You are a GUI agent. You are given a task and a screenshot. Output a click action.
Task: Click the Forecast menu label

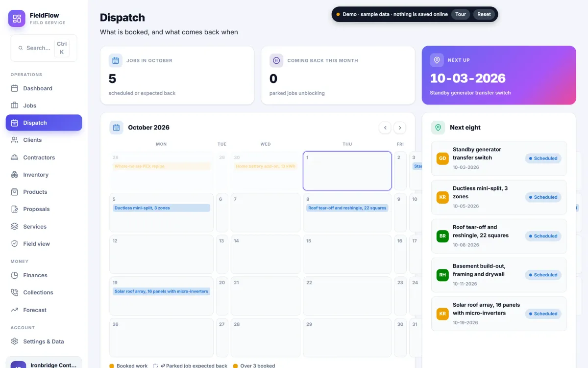(x=35, y=310)
